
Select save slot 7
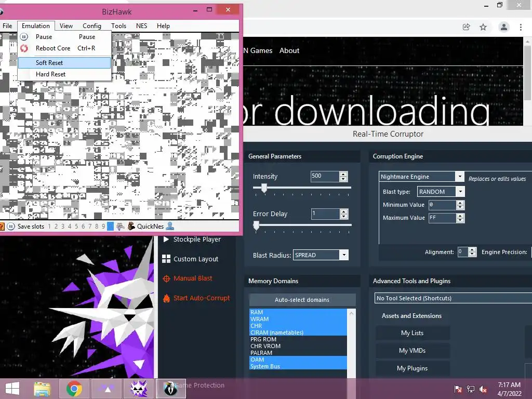(90, 227)
